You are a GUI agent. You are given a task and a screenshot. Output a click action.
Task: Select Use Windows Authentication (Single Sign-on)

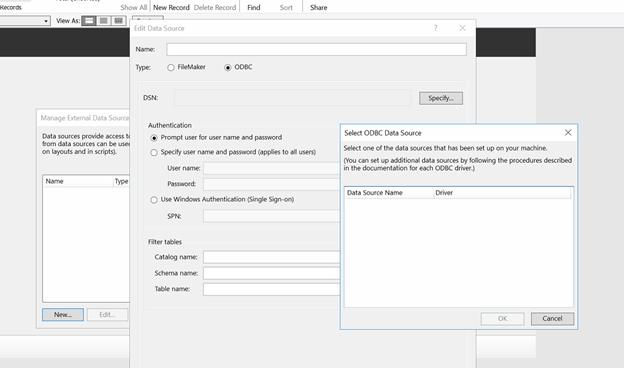tap(154, 200)
